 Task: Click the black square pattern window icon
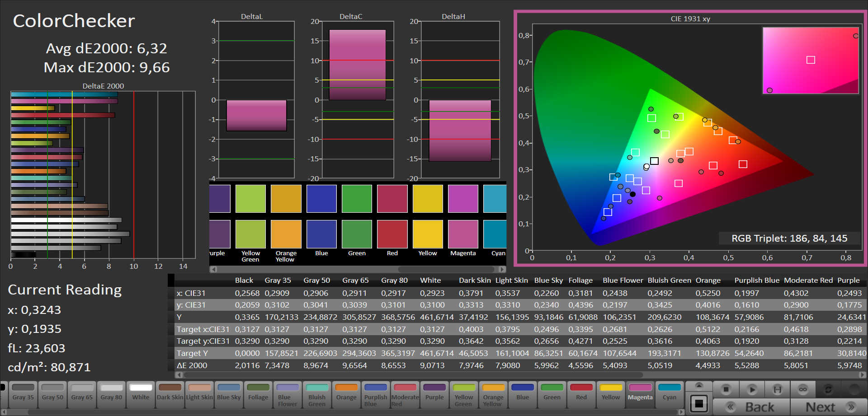click(699, 403)
